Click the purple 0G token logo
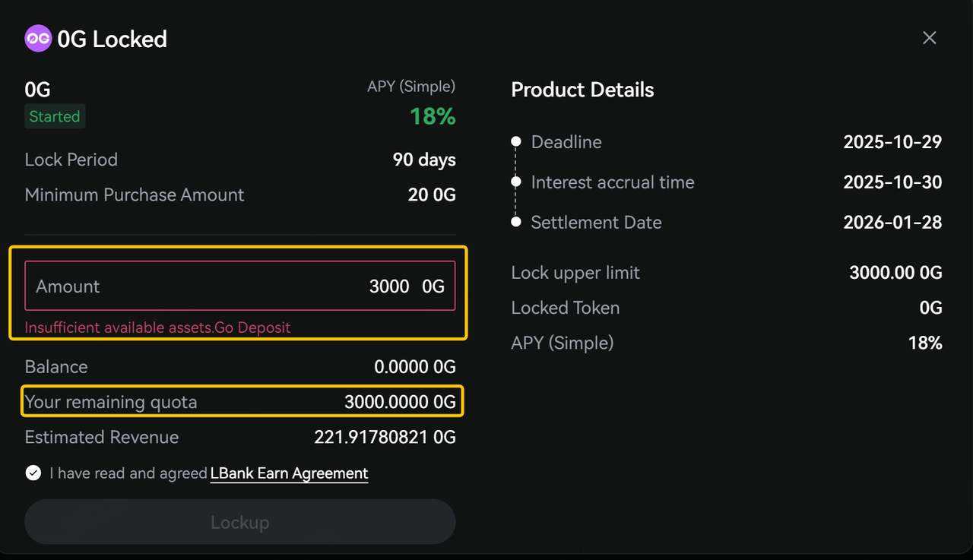The width and height of the screenshot is (973, 560). point(38,39)
